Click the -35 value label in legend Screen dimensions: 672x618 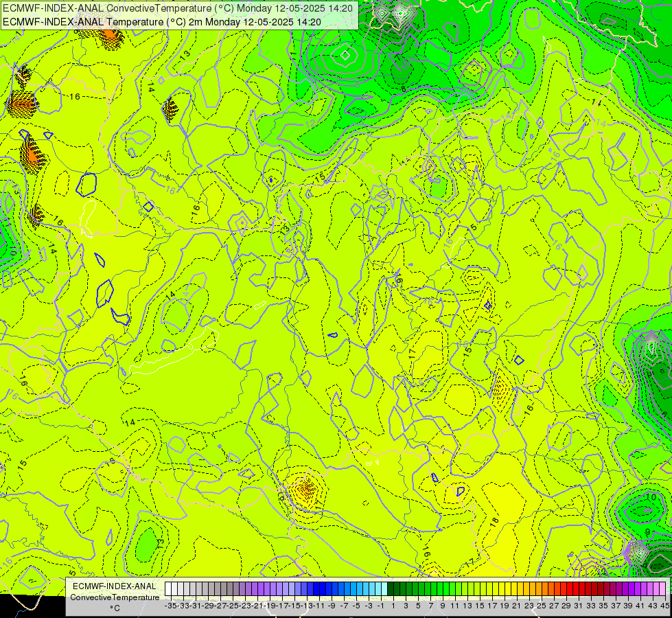pyautogui.click(x=171, y=606)
